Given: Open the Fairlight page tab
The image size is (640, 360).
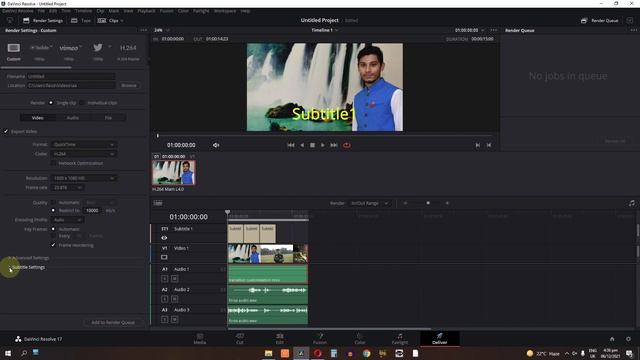Looking at the screenshot, I should coord(400,339).
